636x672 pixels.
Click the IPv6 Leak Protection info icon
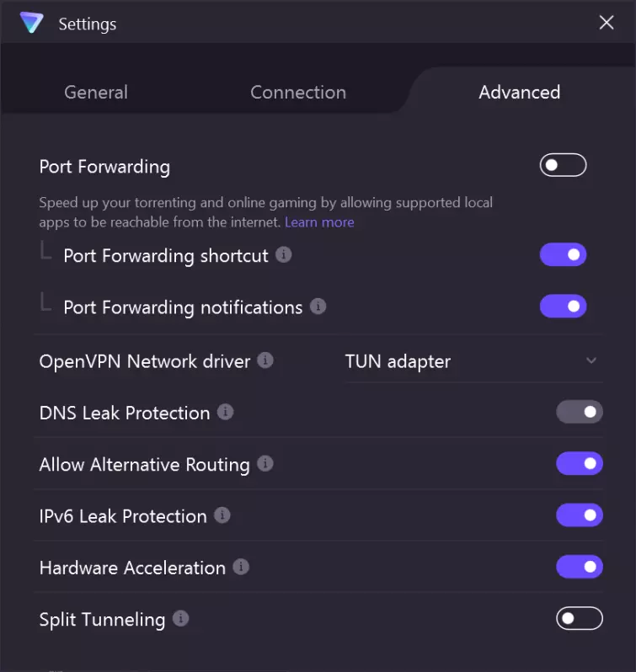point(222,515)
